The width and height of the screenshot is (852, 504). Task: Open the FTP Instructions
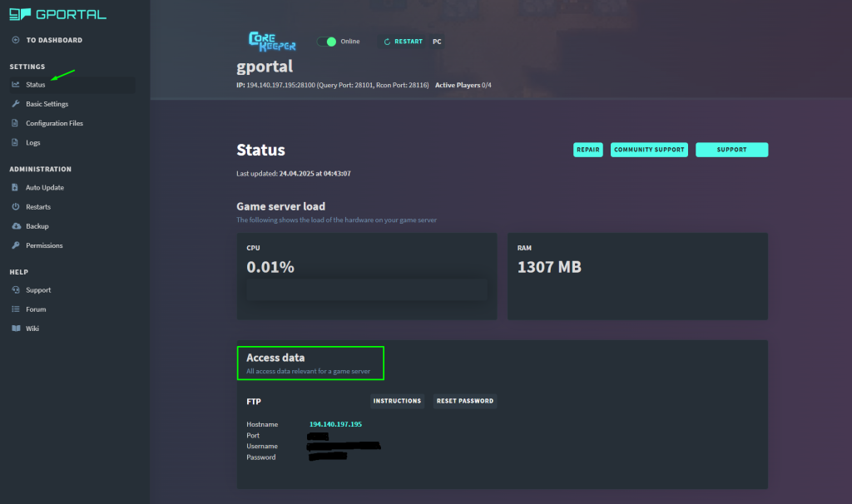coord(397,401)
